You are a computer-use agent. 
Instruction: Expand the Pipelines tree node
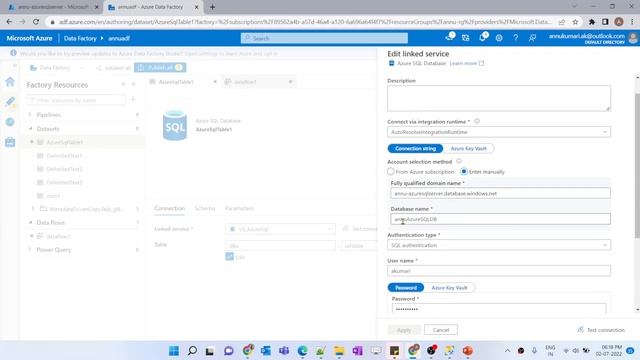click(30, 115)
